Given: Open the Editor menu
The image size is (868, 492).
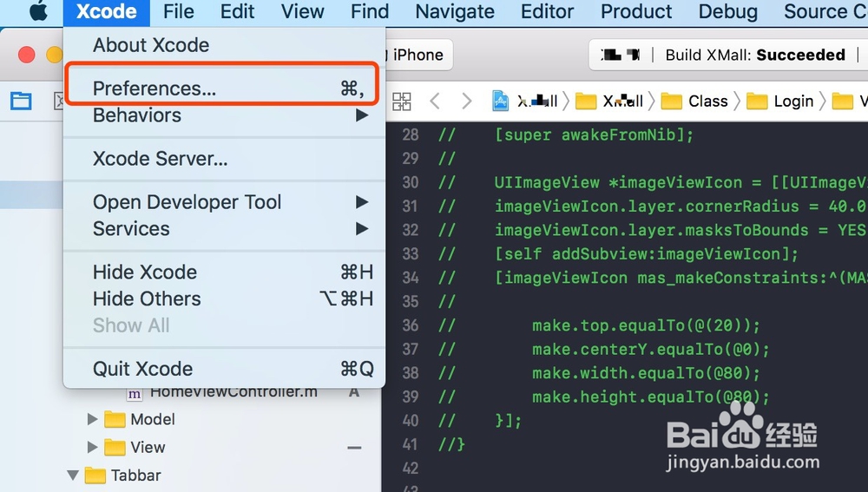Looking at the screenshot, I should pos(548,11).
